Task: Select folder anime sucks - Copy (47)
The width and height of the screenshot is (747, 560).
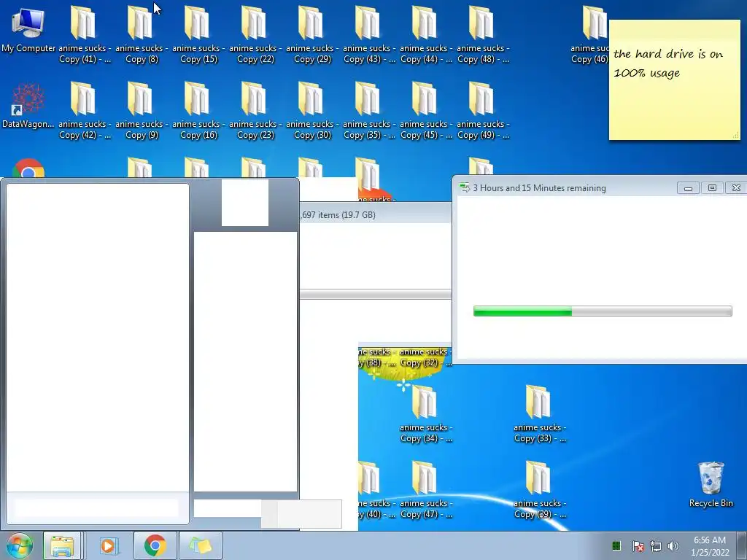Action: 426,489
